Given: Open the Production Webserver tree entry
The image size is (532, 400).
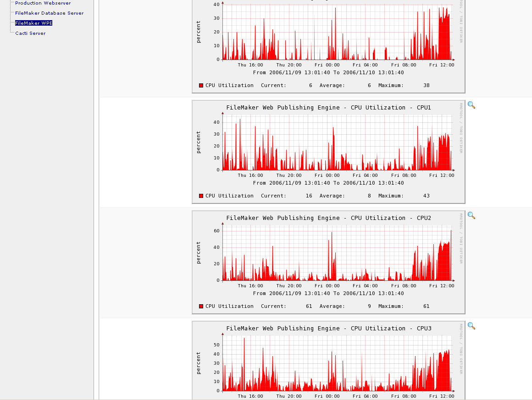Looking at the screenshot, I should pos(43,3).
